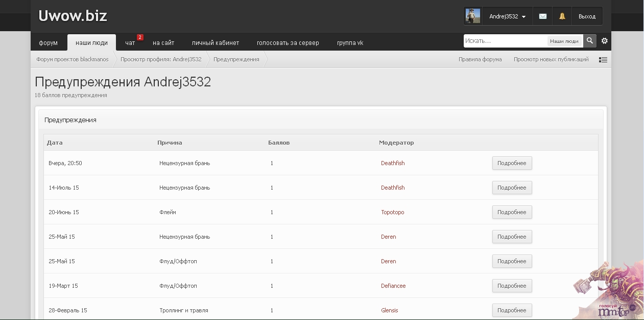Click the list view icon in breadcrumb bar
The image size is (644, 320).
[603, 60]
